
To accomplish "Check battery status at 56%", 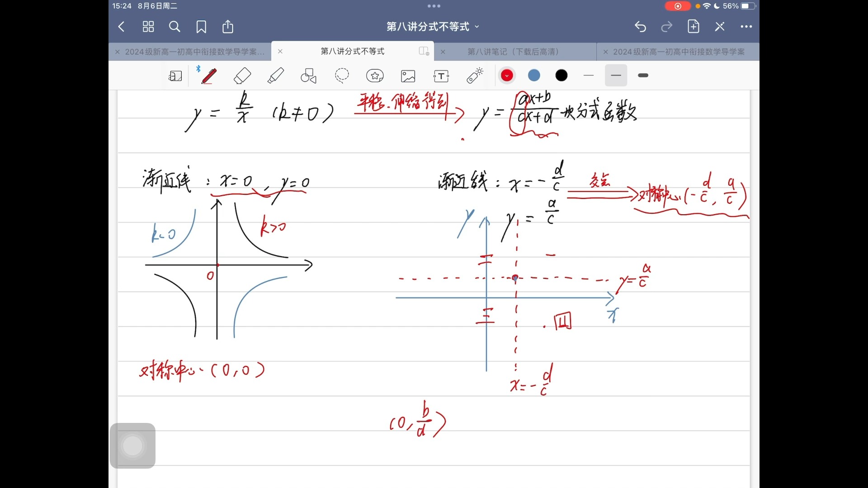I will (739, 6).
